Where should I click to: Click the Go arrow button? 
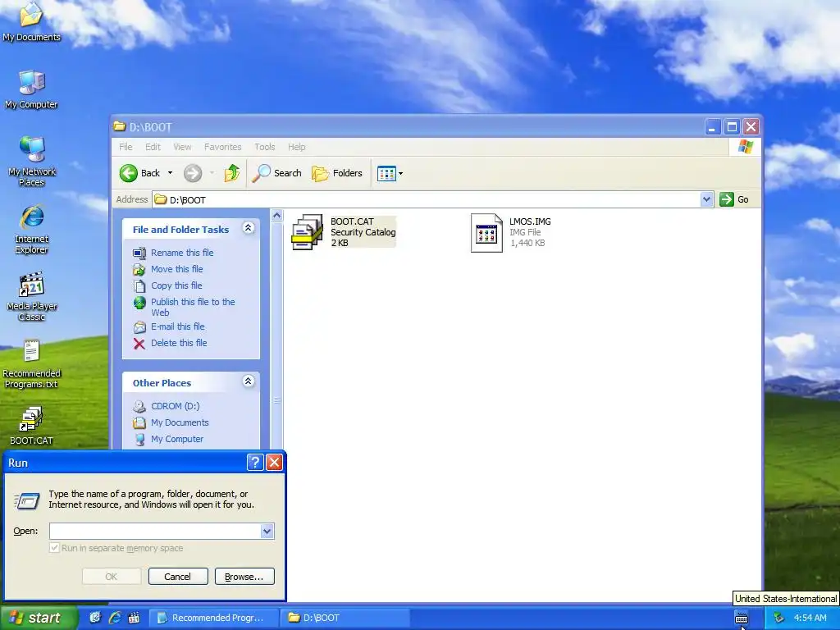[727, 199]
